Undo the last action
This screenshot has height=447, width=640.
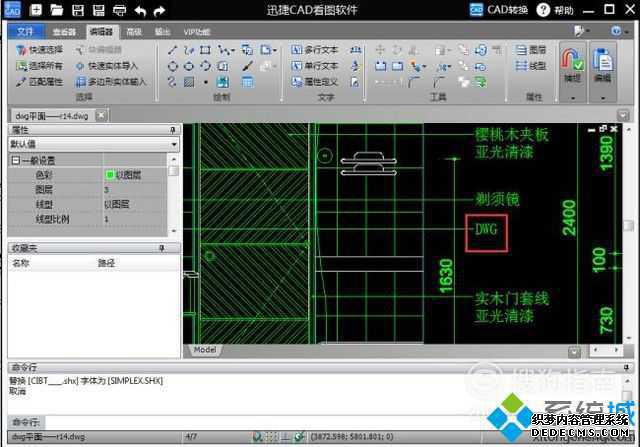tap(140, 11)
